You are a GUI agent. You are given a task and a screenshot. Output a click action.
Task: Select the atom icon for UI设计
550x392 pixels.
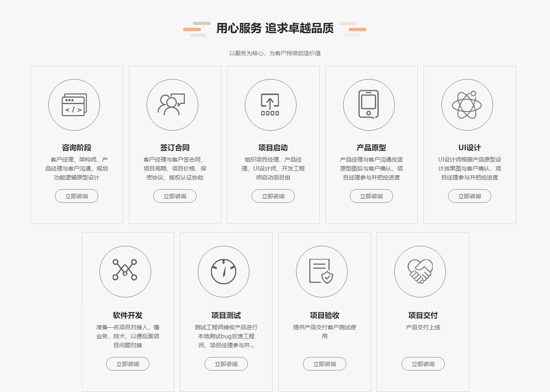[467, 105]
